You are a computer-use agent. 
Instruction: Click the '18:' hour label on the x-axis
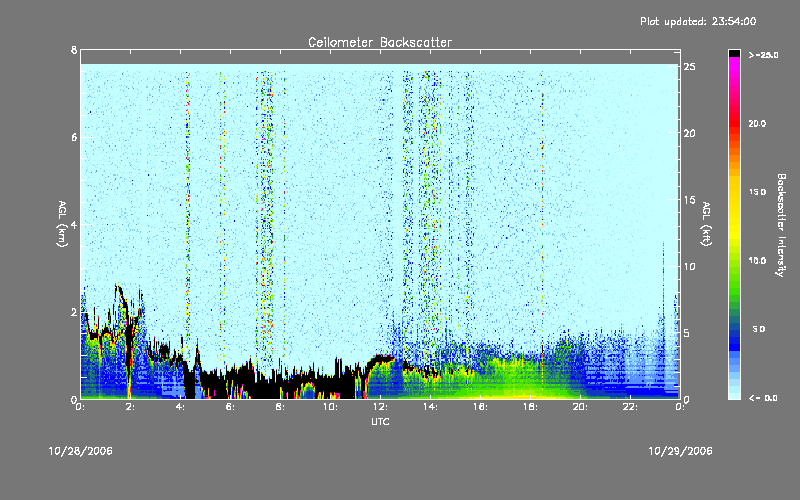[530, 407]
